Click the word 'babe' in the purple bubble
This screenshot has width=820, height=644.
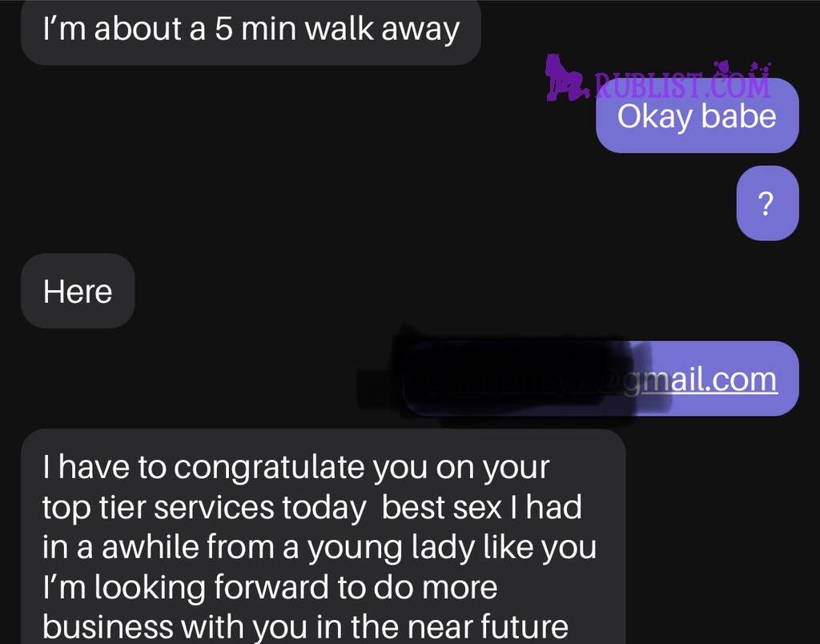pos(738,116)
